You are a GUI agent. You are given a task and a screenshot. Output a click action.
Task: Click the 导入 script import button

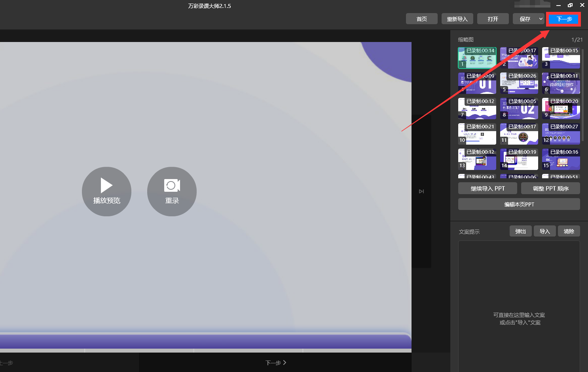[545, 231]
